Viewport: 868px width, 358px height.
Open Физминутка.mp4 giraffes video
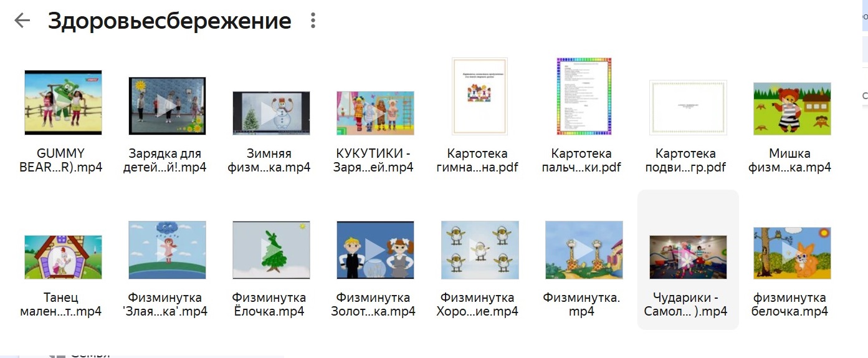coord(583,249)
